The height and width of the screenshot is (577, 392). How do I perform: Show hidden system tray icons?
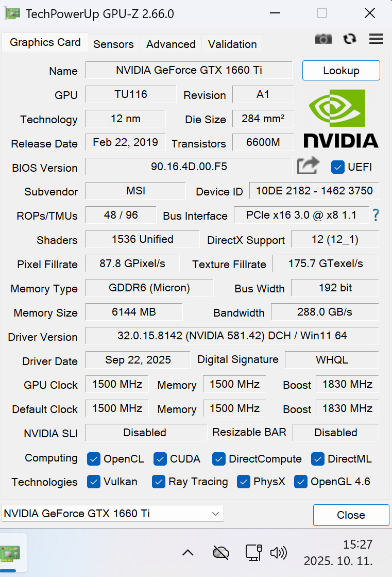point(188,553)
